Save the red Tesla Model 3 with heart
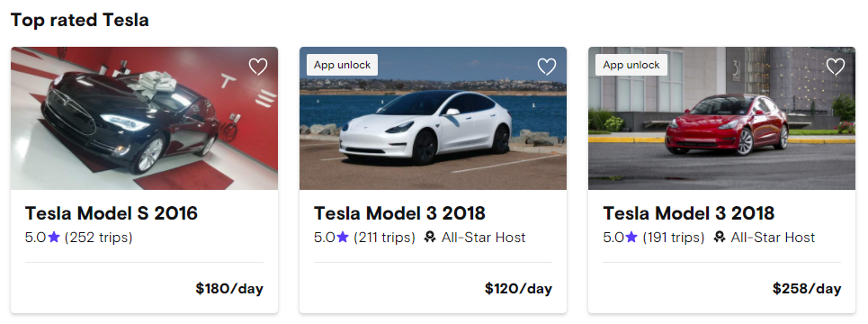 [836, 67]
